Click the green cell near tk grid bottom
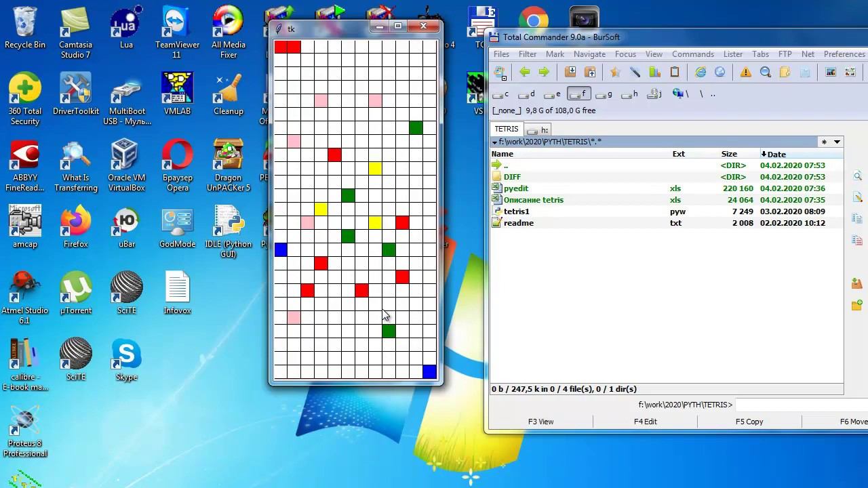 point(389,331)
